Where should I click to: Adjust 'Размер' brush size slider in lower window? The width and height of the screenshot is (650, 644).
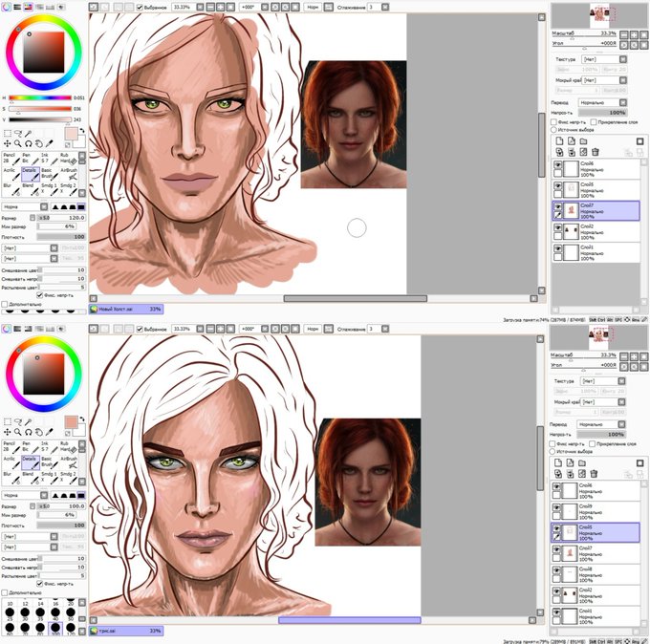coord(61,506)
